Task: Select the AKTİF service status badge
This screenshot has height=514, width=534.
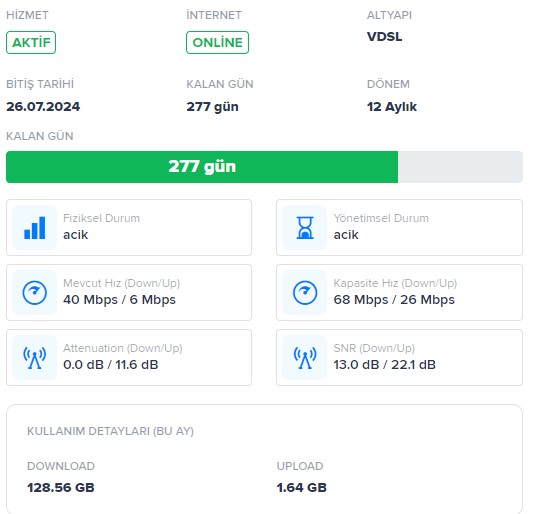Action: click(31, 43)
